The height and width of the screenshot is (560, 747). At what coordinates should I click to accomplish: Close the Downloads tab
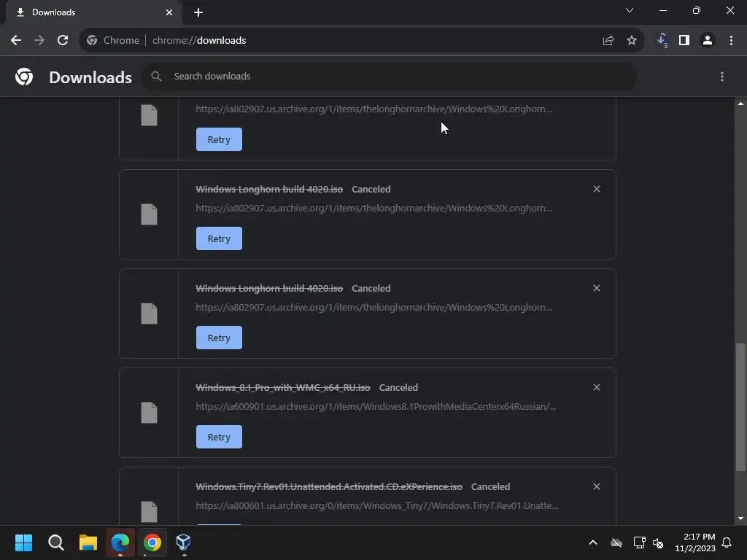click(169, 12)
